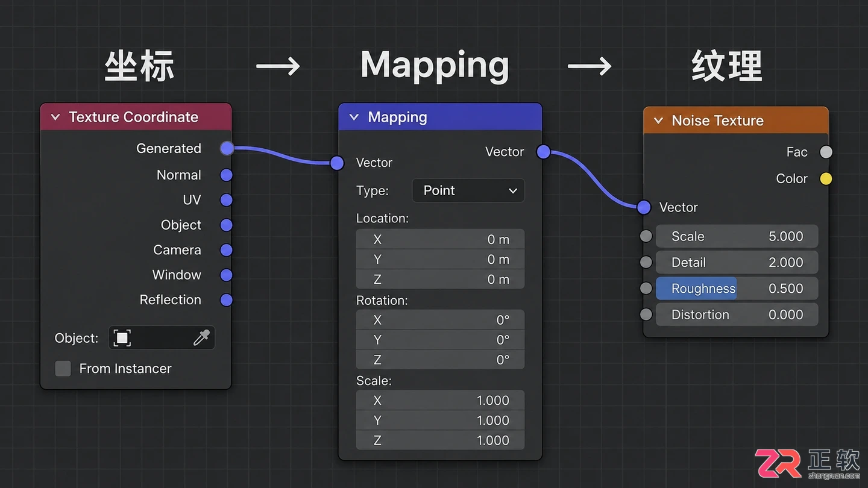The width and height of the screenshot is (868, 488).
Task: Click the Scale input socket on Noise Texture
Action: (646, 236)
